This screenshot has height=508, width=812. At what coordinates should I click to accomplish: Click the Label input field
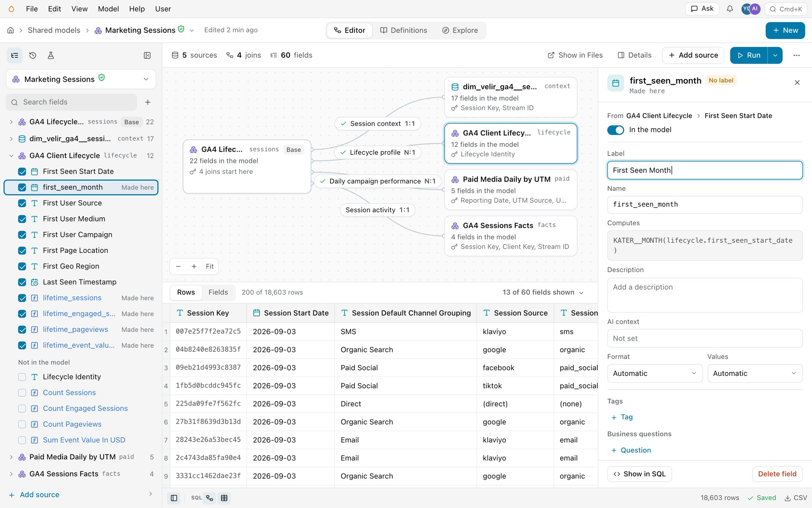[705, 170]
